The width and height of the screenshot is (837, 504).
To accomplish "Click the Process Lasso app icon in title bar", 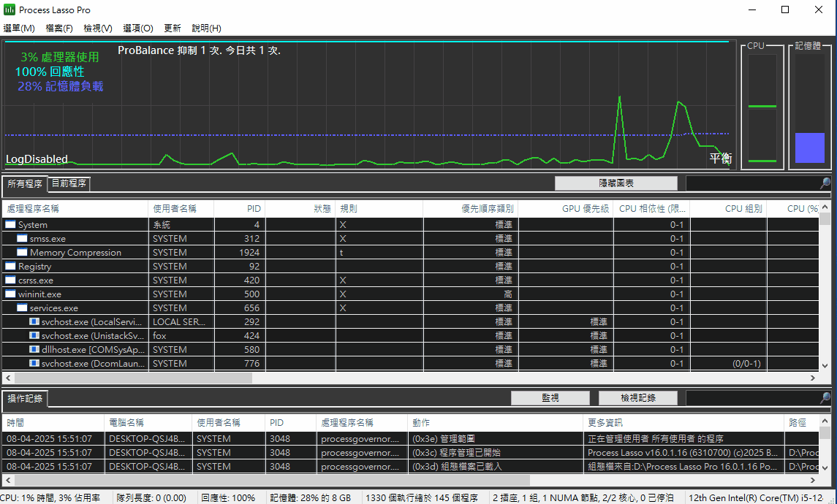I will coord(9,9).
